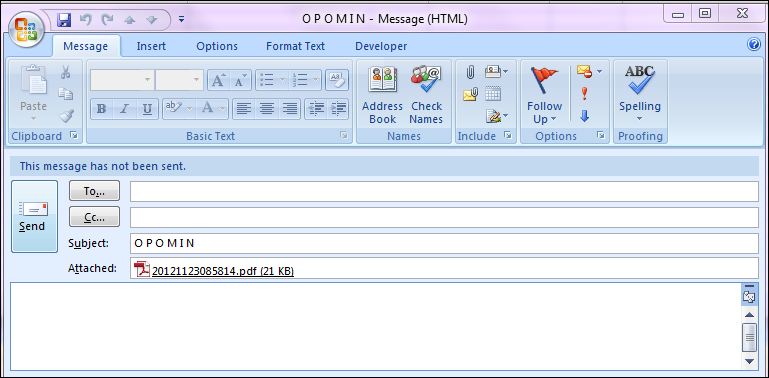
Task: Set High Importance with red exclamation
Action: tap(584, 94)
